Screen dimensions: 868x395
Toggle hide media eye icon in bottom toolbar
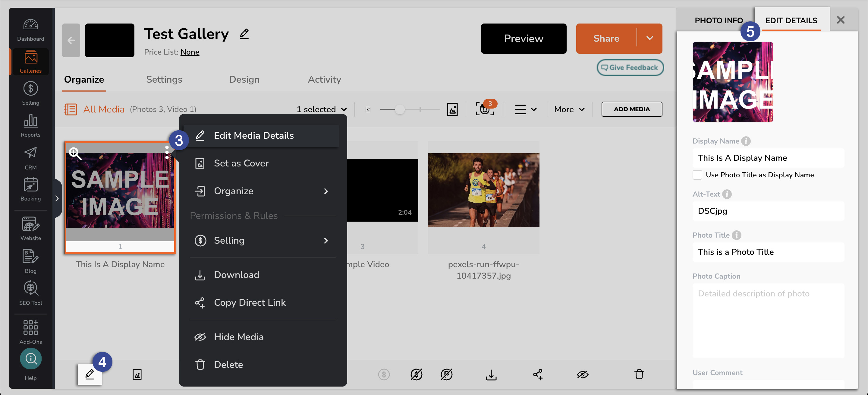(582, 374)
